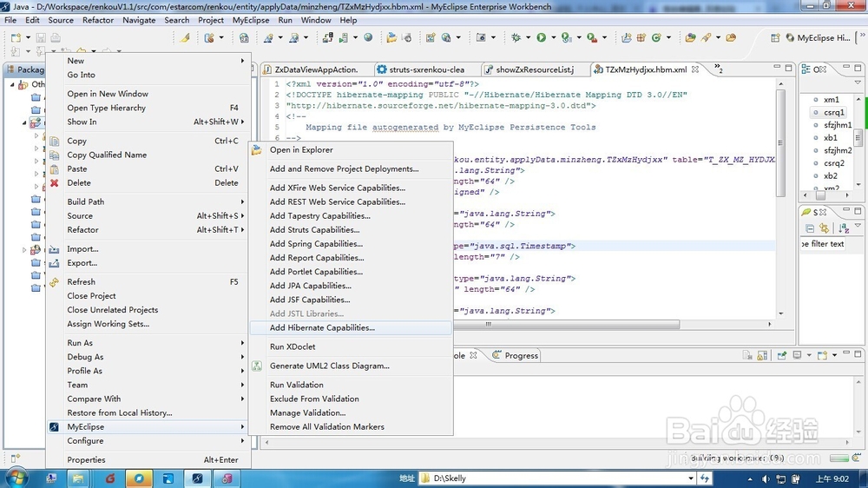868x488 pixels.
Task: Click the MyEclipse logo icon in menu
Action: pos(54,427)
